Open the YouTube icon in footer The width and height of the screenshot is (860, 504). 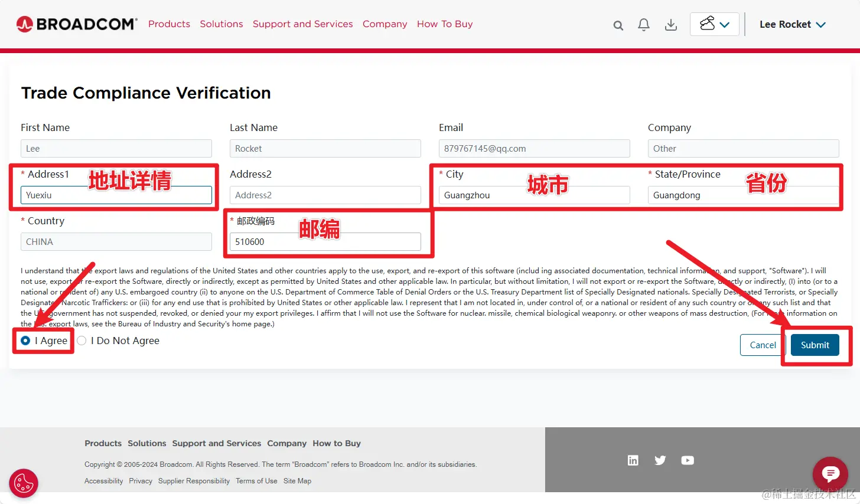688,460
